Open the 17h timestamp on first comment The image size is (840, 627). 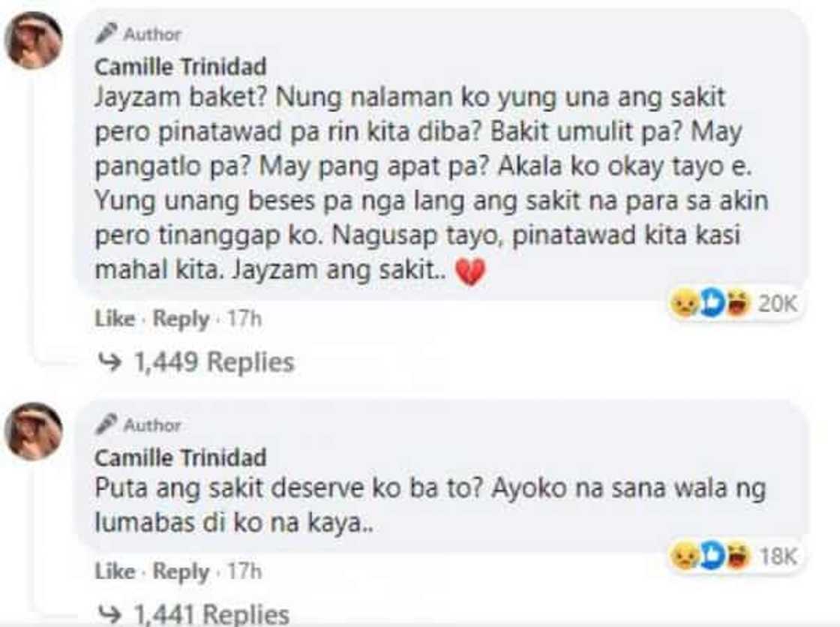point(244,319)
